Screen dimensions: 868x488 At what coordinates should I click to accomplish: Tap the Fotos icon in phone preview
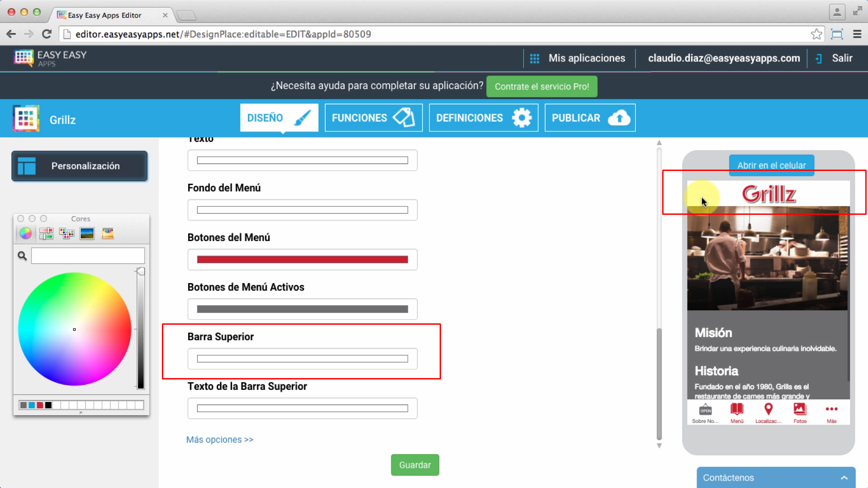tap(800, 410)
